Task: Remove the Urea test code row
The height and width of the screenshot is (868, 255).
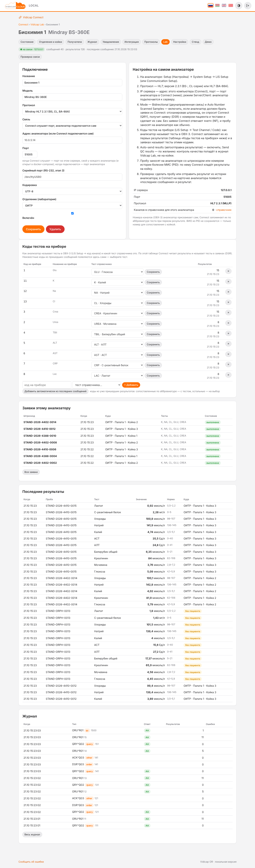Action: point(228,323)
